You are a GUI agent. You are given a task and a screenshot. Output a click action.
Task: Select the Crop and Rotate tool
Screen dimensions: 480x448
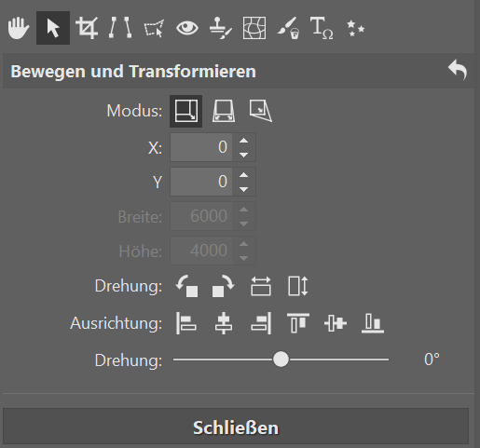tap(87, 28)
